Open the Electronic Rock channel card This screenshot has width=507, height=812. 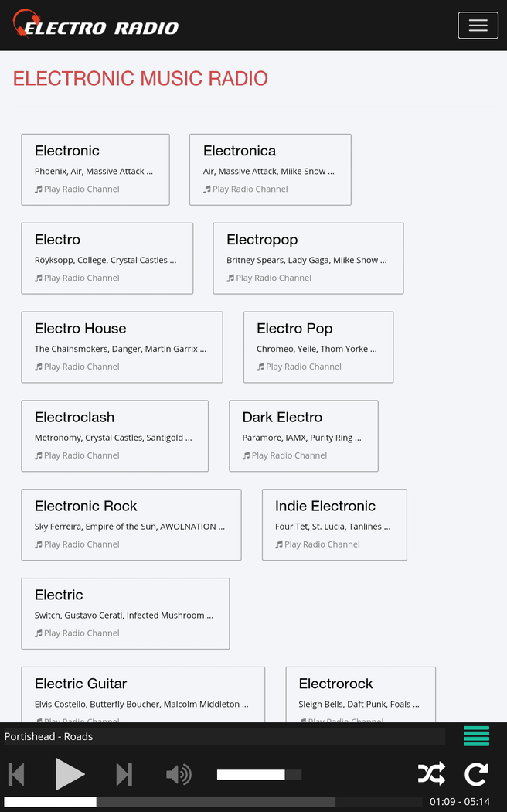point(131,524)
